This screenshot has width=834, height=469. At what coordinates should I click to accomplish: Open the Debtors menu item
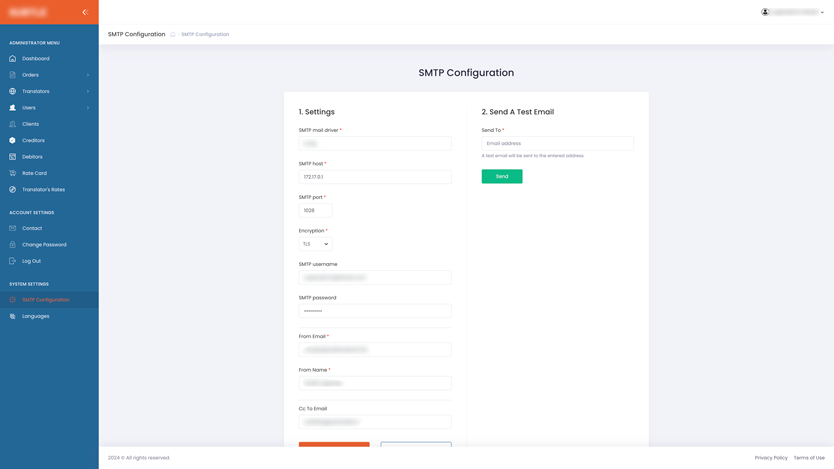click(32, 157)
